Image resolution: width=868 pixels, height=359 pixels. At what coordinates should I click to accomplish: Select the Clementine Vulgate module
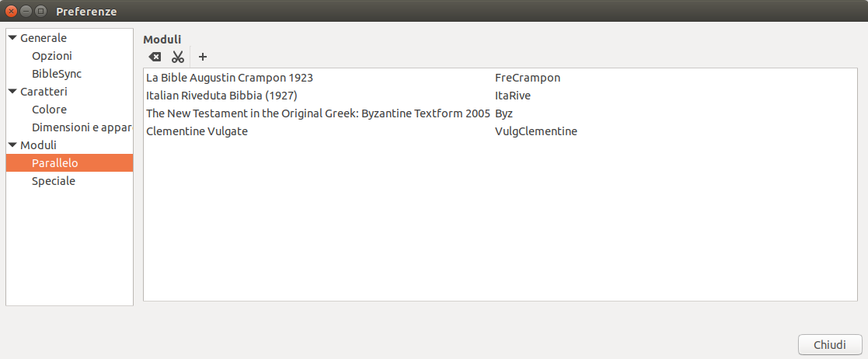[x=197, y=131]
